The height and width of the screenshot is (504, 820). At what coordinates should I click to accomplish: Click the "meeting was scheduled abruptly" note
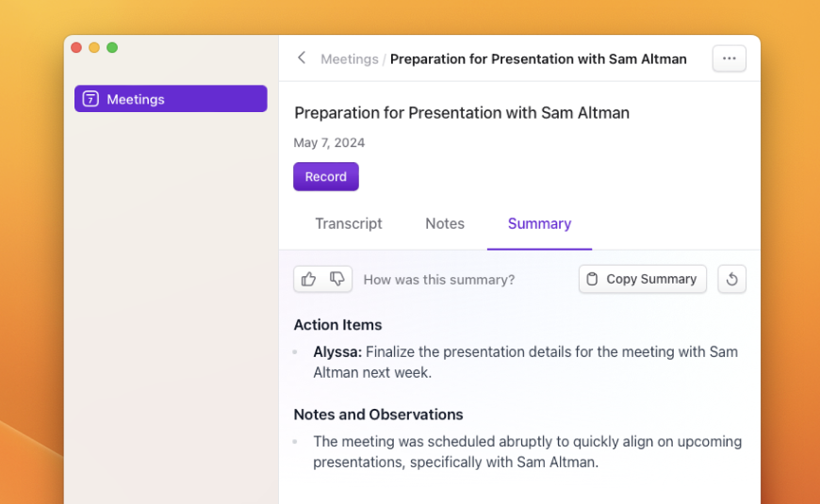527,452
